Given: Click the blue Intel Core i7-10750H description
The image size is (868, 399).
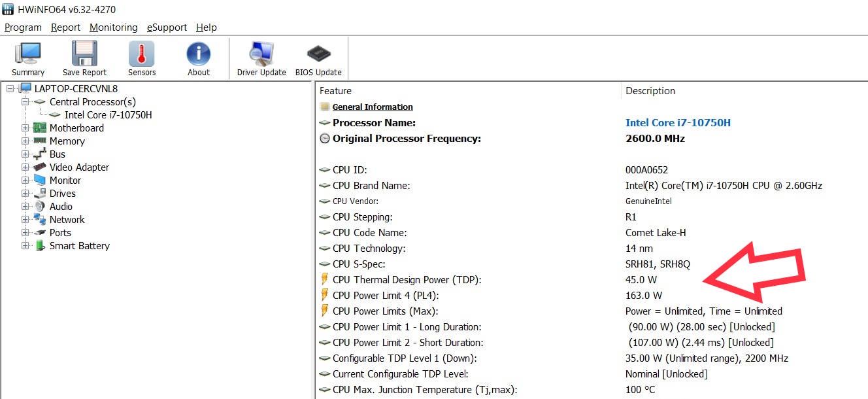Looking at the screenshot, I should tap(678, 122).
